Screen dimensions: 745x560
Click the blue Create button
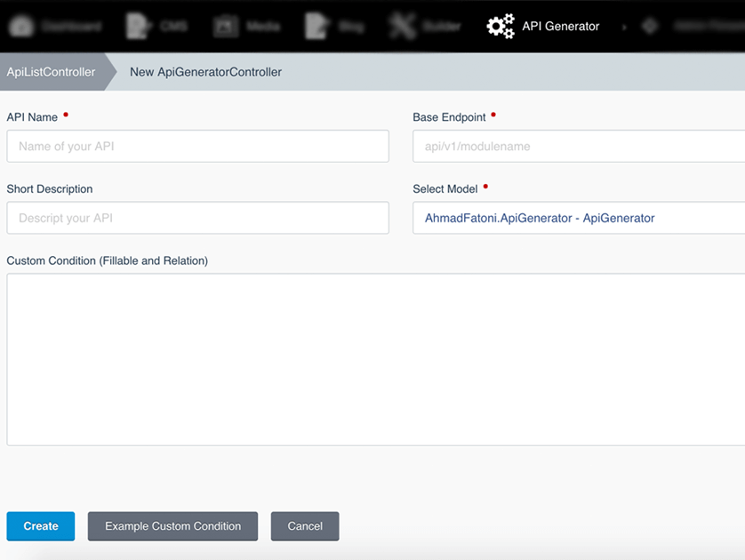tap(41, 526)
